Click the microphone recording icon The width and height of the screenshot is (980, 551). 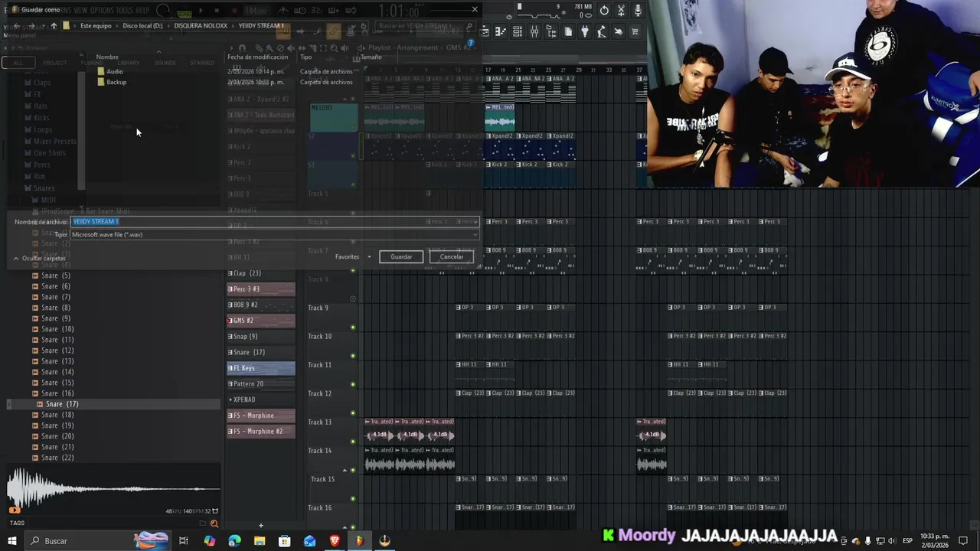[638, 11]
